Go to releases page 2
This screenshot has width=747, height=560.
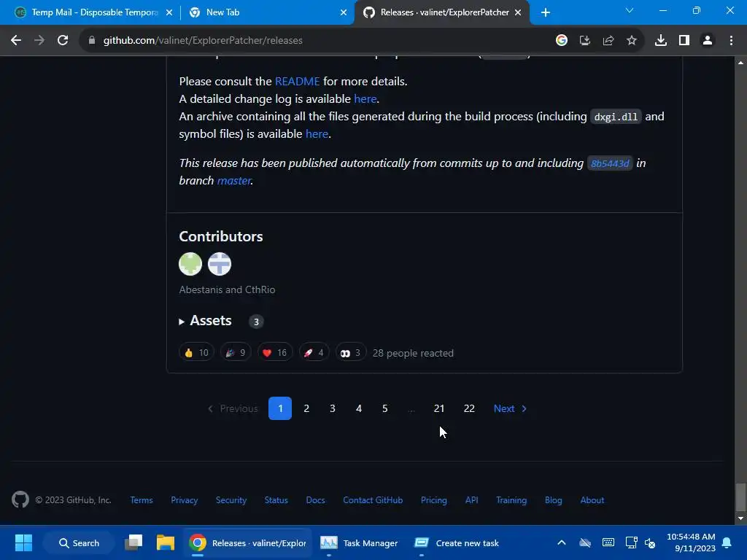click(x=306, y=408)
